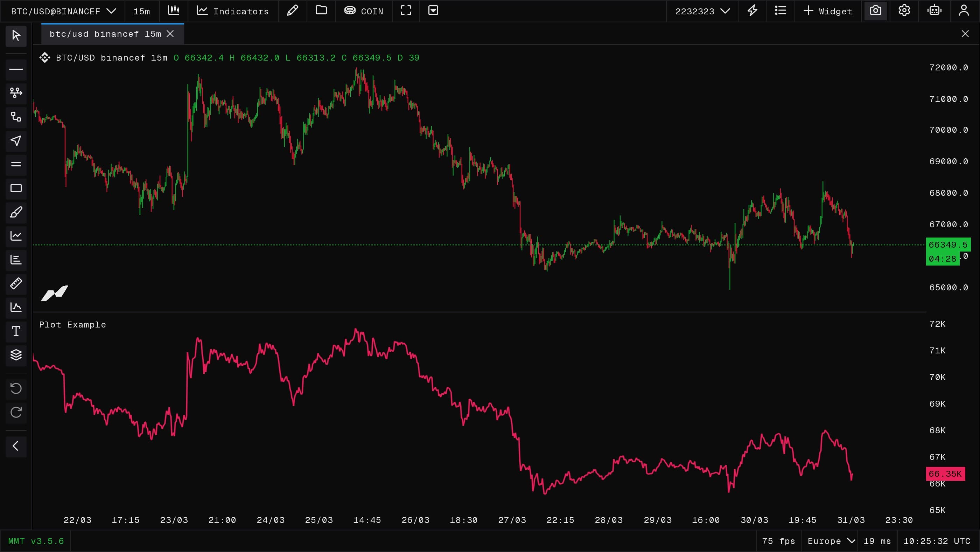980x552 pixels.
Task: Click the Plot Example indicator label
Action: (x=73, y=325)
